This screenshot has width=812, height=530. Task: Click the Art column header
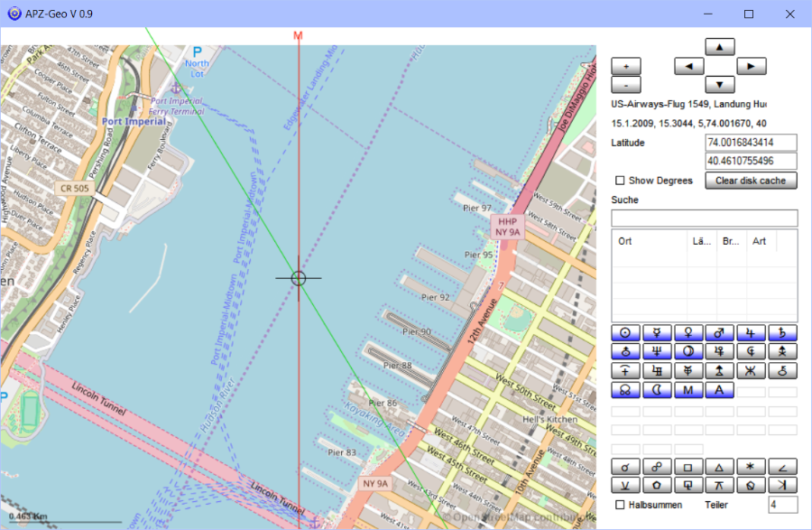(760, 241)
